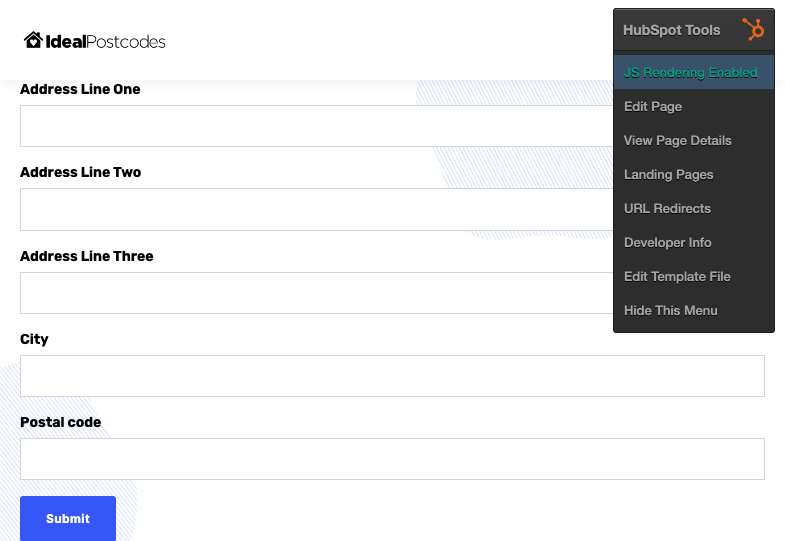Open the HubSpot Tools menu header

pyautogui.click(x=672, y=30)
